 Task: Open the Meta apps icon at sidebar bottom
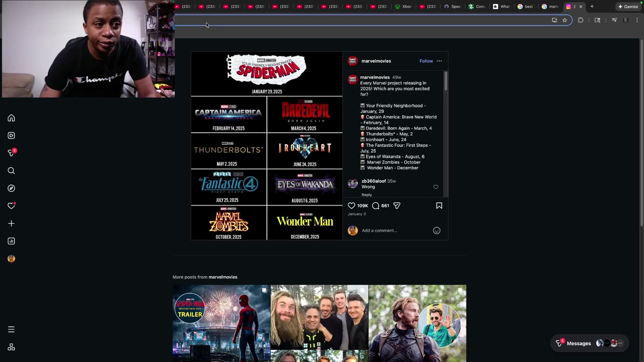tap(11, 347)
